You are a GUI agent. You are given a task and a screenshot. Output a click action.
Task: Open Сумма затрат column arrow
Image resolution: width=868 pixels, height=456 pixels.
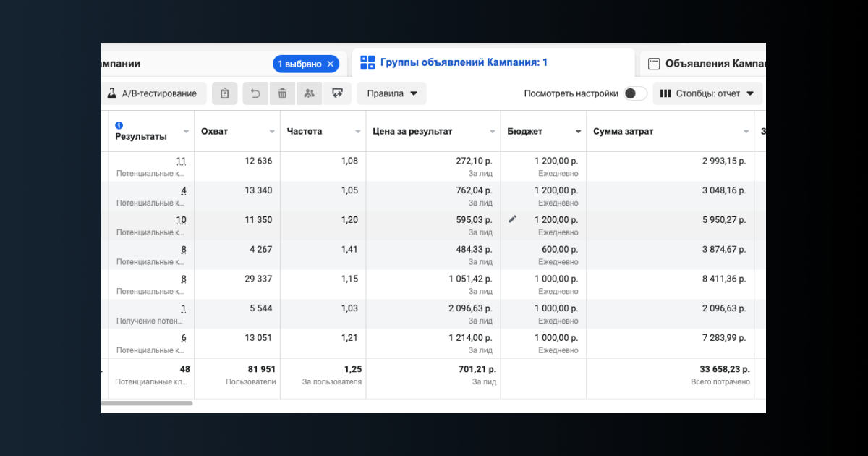746,132
